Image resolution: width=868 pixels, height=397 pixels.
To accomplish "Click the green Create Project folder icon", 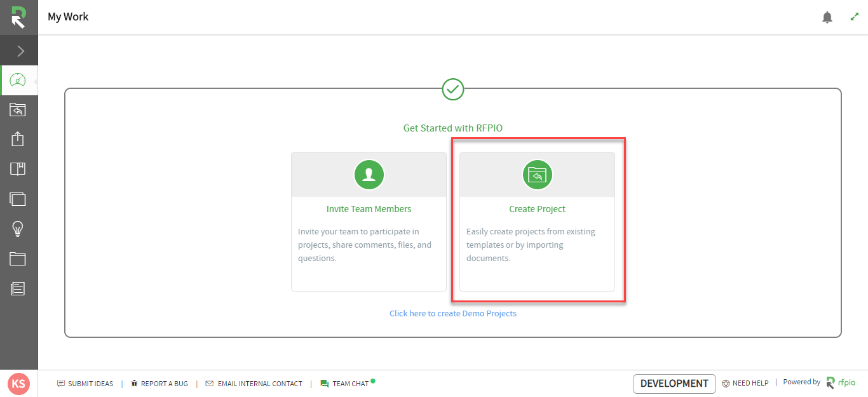I will [538, 175].
